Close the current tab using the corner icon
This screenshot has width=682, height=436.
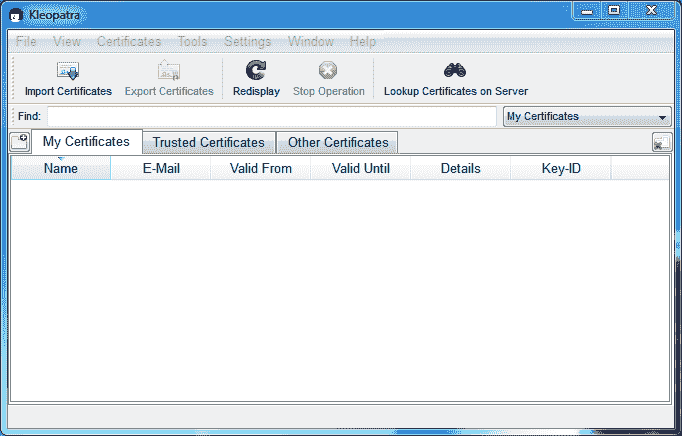[662, 142]
